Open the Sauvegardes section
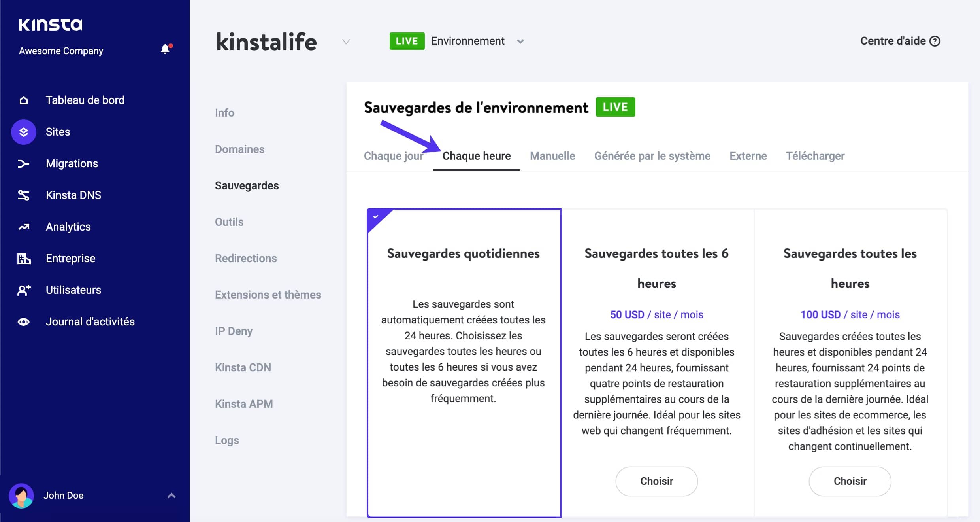 [247, 185]
